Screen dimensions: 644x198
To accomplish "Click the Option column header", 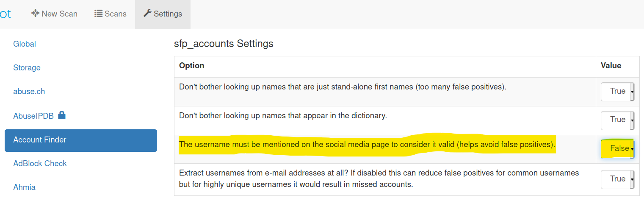I will click(x=192, y=66).
